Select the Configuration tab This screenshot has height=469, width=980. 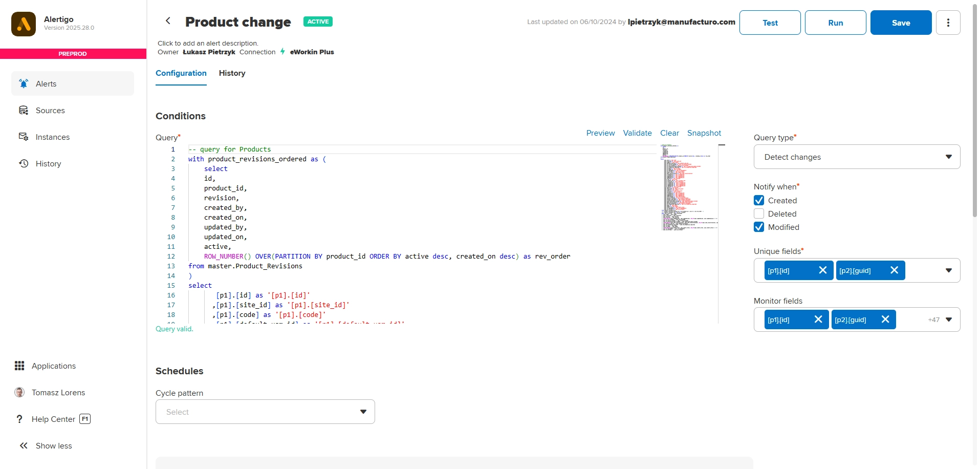click(181, 73)
